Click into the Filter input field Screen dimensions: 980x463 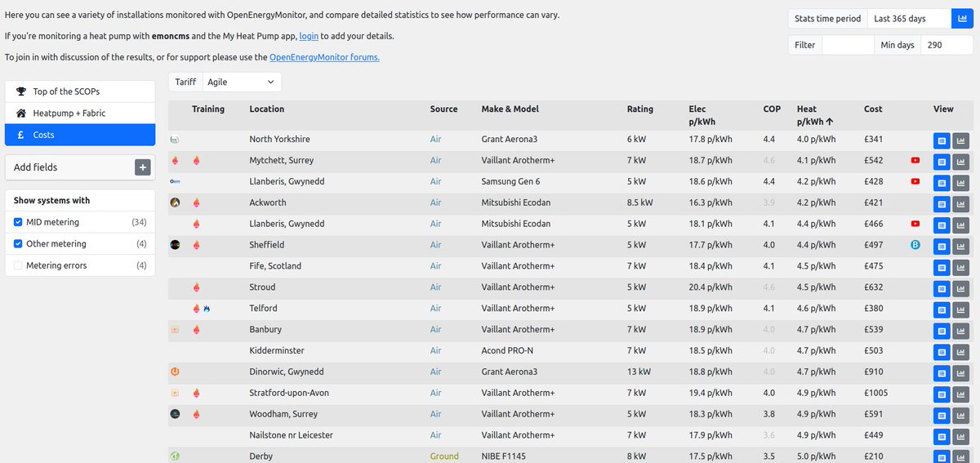click(x=848, y=45)
